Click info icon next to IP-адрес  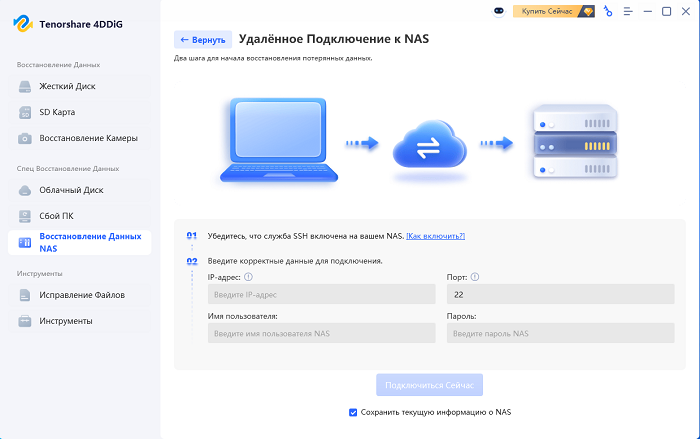point(248,277)
